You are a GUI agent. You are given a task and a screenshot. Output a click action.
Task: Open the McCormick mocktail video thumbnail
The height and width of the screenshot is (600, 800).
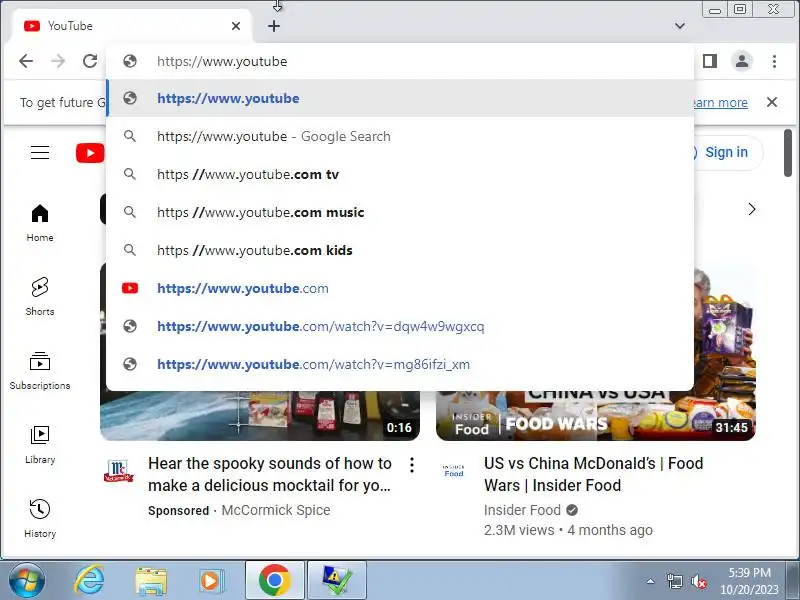click(260, 415)
